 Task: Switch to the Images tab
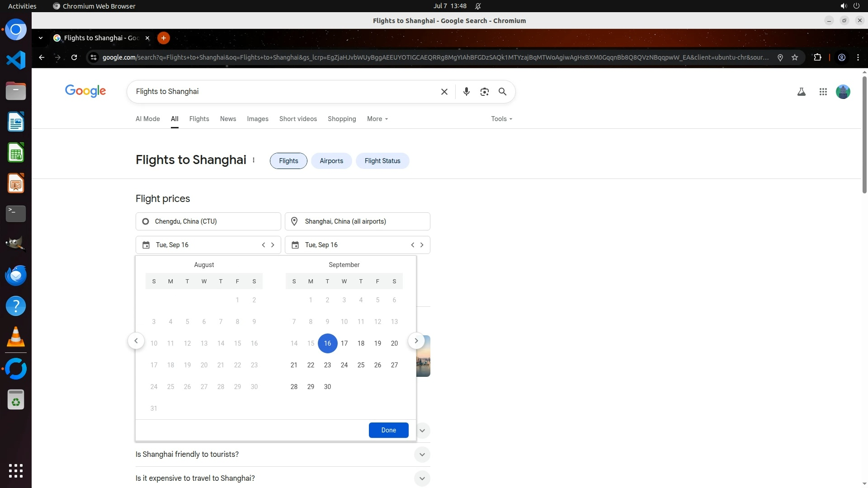tap(257, 119)
